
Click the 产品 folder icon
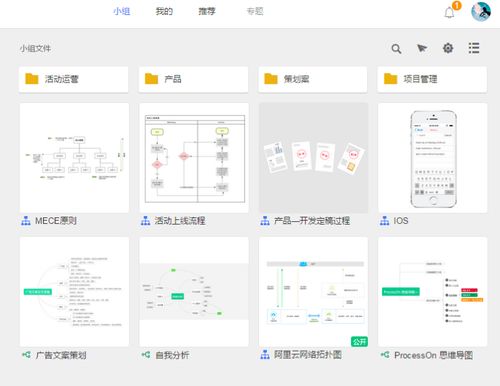pyautogui.click(x=151, y=79)
